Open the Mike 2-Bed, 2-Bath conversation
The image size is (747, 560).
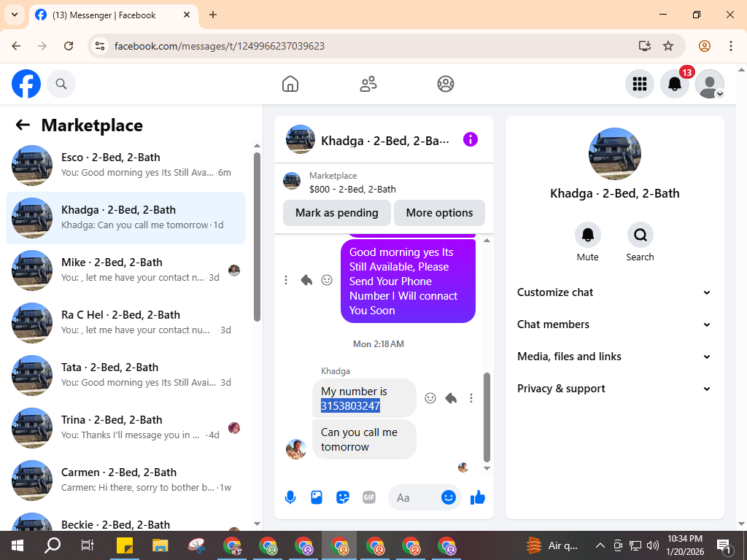click(x=125, y=271)
